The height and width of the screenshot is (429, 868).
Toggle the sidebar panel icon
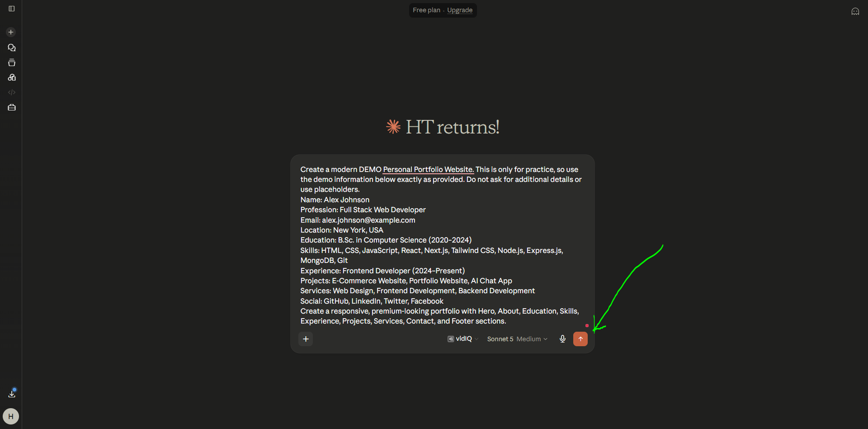pos(12,9)
